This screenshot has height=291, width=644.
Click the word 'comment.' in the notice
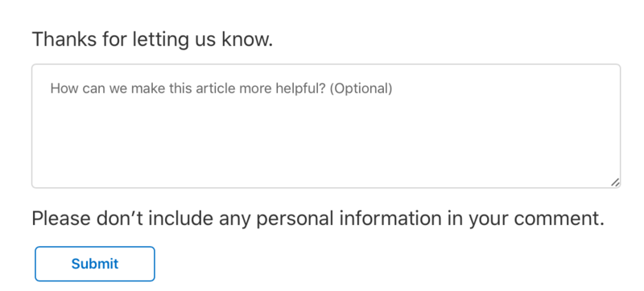559,219
